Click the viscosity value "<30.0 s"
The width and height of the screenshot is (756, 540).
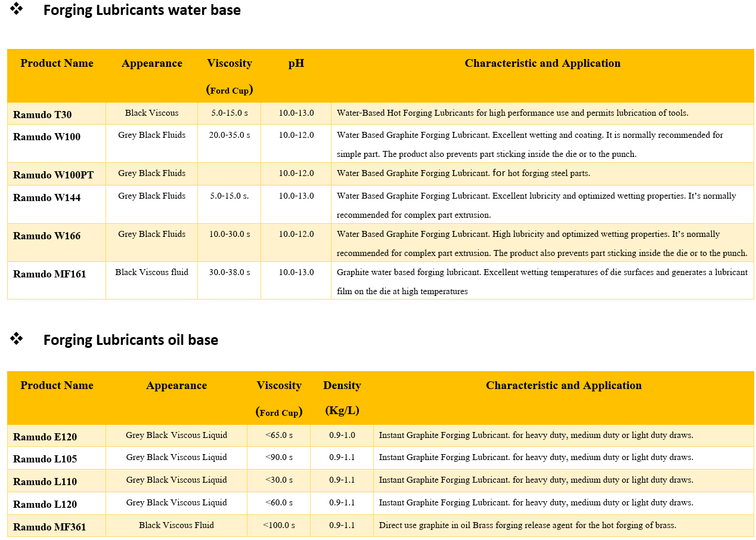point(279,480)
